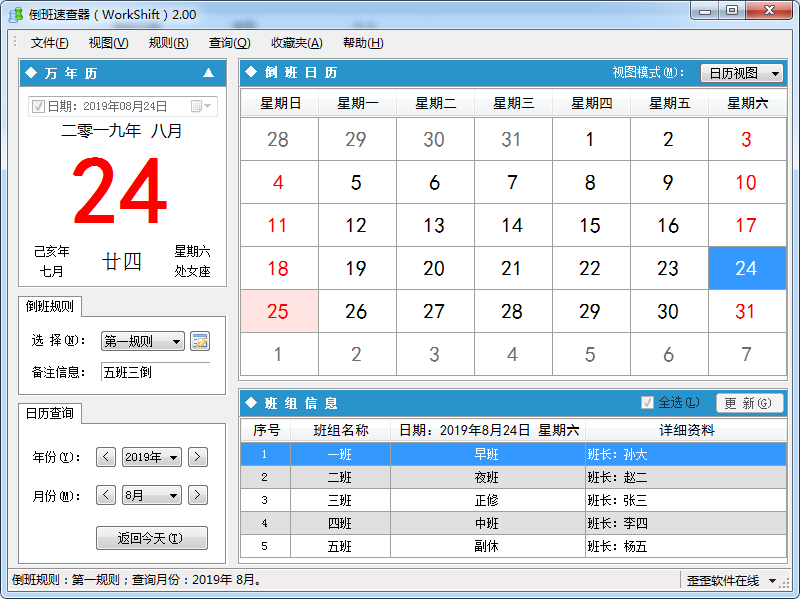Toggle the 全选 checkbox in 班组信息
This screenshot has height=599, width=800.
647,403
